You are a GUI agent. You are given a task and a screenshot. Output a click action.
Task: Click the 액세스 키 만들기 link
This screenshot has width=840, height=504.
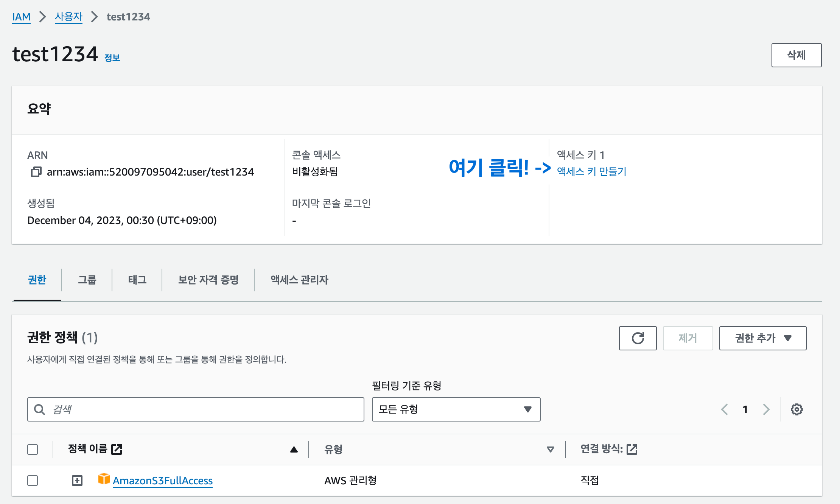(x=591, y=172)
